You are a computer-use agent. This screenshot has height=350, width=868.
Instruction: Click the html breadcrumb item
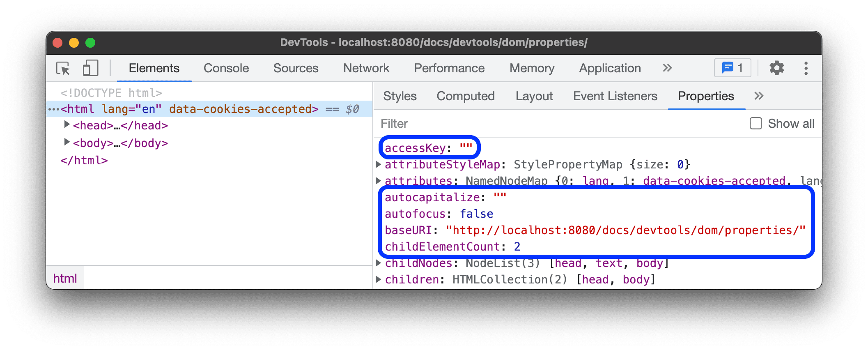click(x=65, y=279)
